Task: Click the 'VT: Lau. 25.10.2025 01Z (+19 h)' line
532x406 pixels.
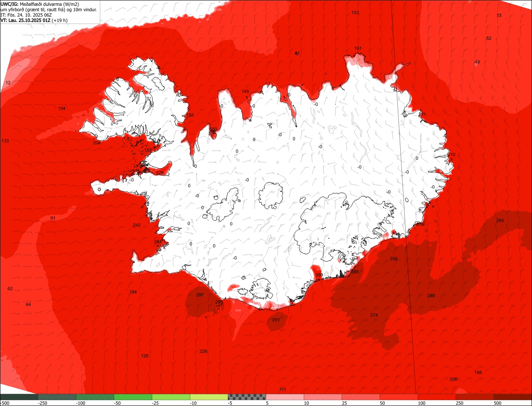Action: pos(34,20)
